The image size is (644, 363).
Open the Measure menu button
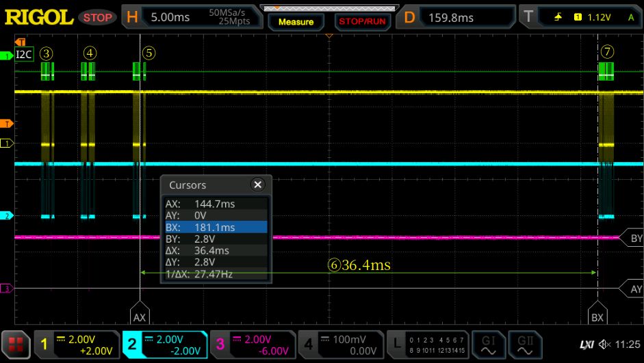[296, 22]
